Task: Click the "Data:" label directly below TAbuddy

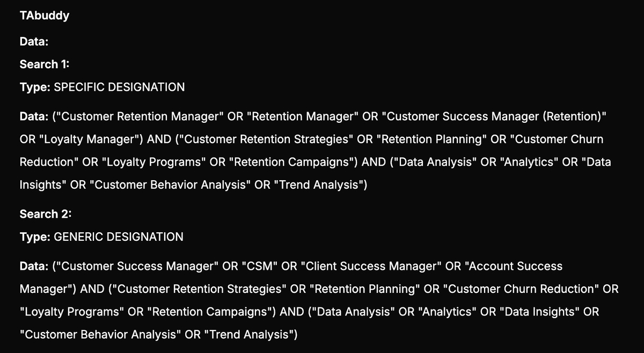Action: point(34,41)
